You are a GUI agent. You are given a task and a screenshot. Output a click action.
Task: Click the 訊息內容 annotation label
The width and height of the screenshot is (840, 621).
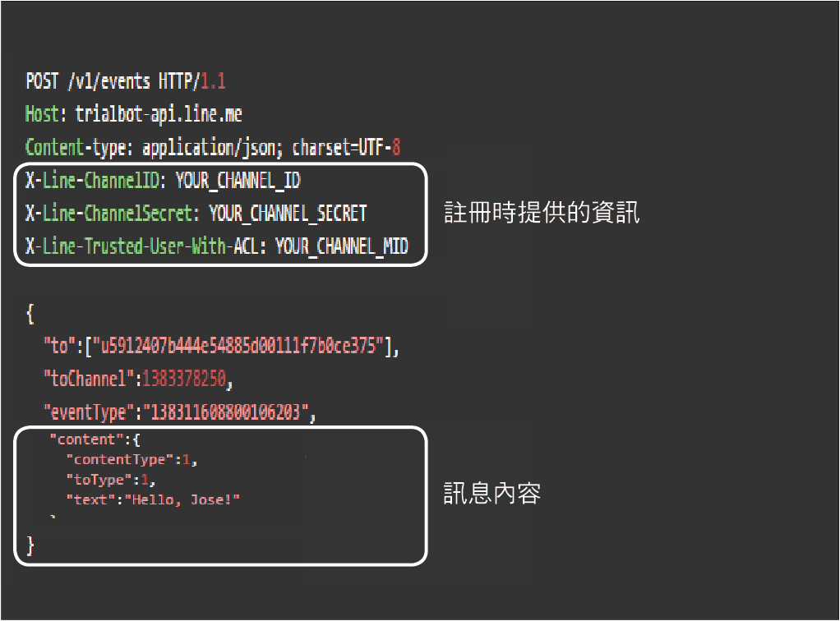[x=492, y=494]
